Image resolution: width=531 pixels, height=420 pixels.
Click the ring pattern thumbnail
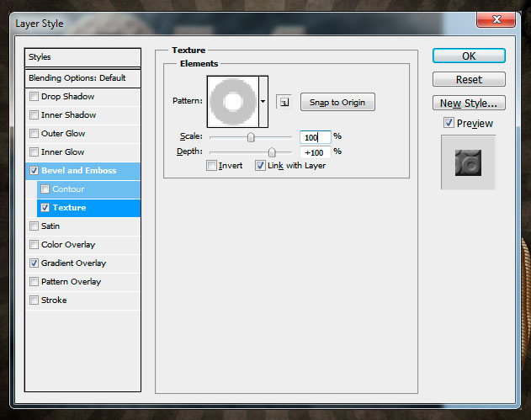coord(233,102)
